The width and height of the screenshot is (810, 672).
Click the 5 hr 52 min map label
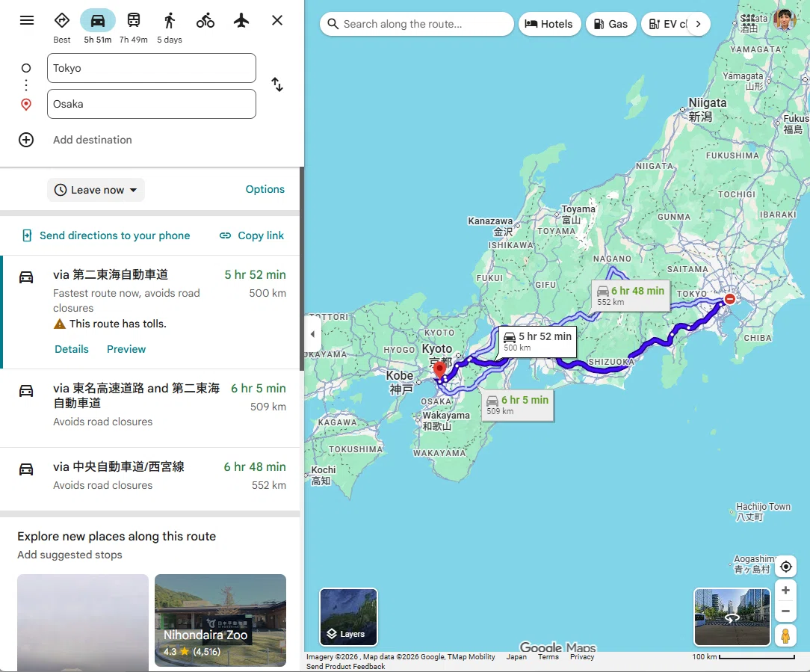tap(537, 341)
